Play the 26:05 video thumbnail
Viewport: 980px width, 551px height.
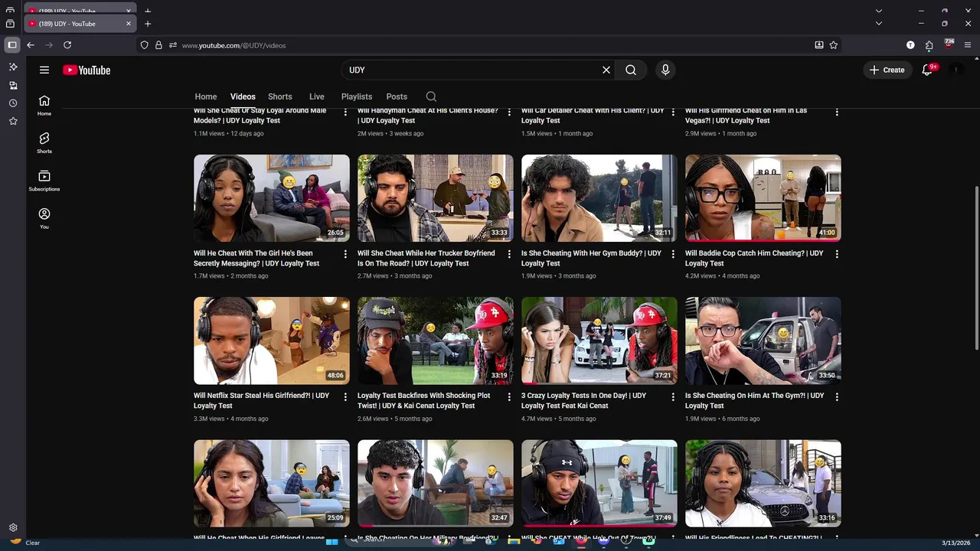click(x=272, y=198)
